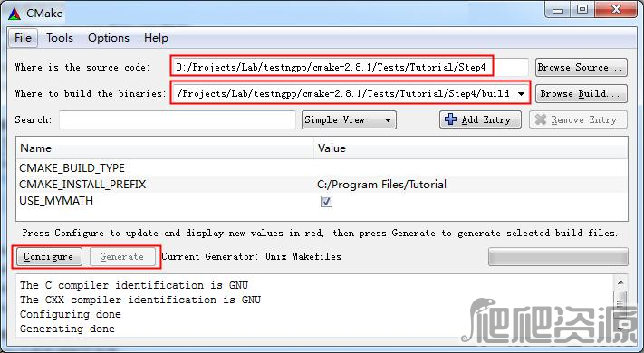644x353 pixels.
Task: Select the CMAKE_BUILD_TYPE row
Action: [x=322, y=167]
